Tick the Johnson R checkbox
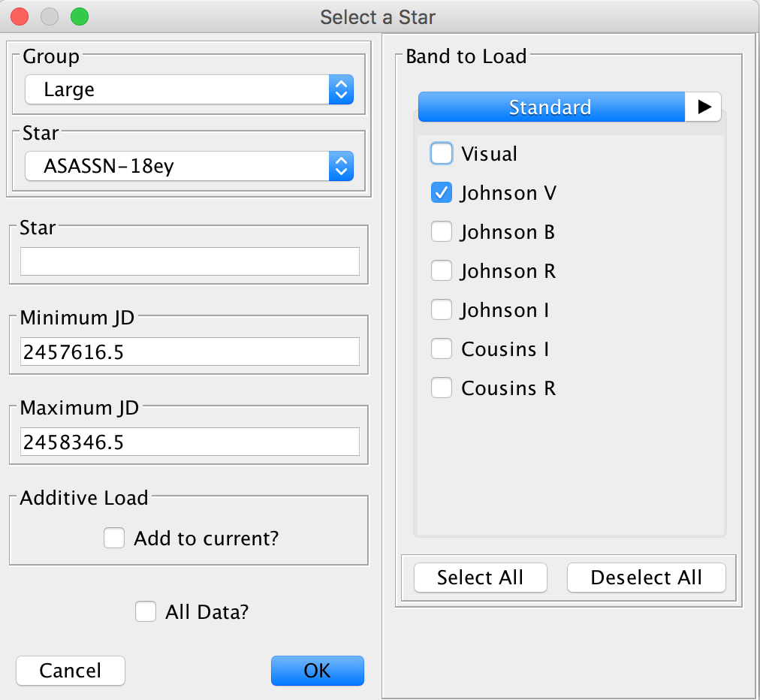760x700 pixels. pyautogui.click(x=442, y=271)
